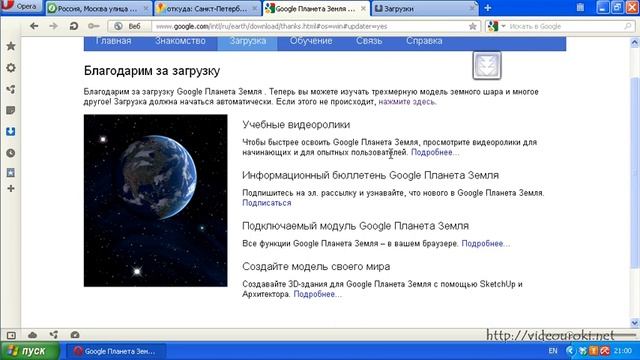Close the 'Загрузки' tab
The width and height of the screenshot is (640, 360).
pos(472,8)
